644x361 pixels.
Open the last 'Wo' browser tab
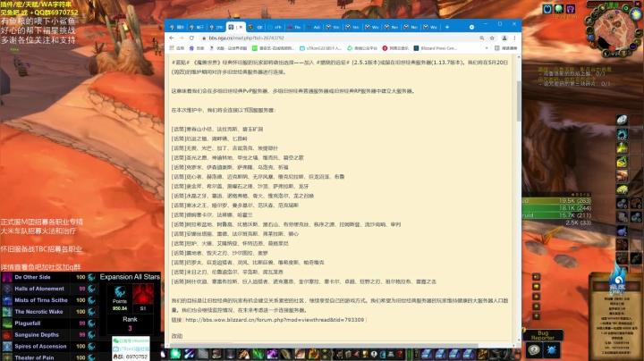431,27
